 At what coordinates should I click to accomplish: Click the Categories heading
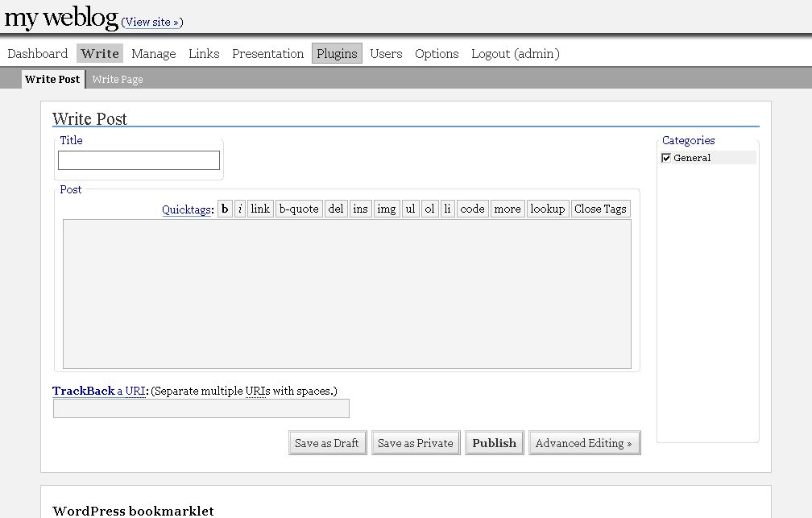688,140
